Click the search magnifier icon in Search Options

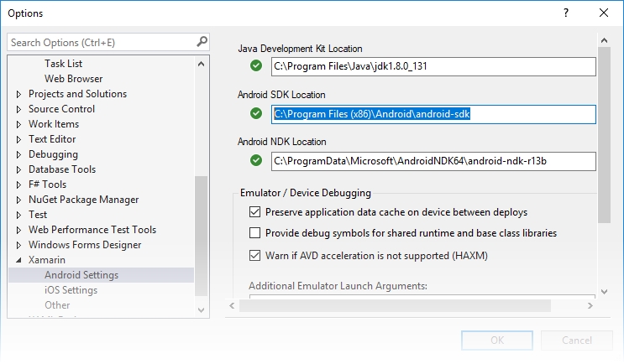pos(202,42)
